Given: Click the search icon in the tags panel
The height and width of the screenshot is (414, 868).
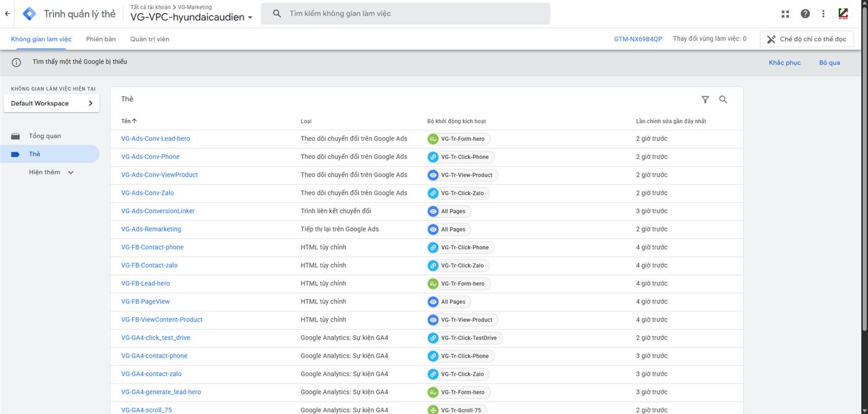Looking at the screenshot, I should click(x=723, y=99).
